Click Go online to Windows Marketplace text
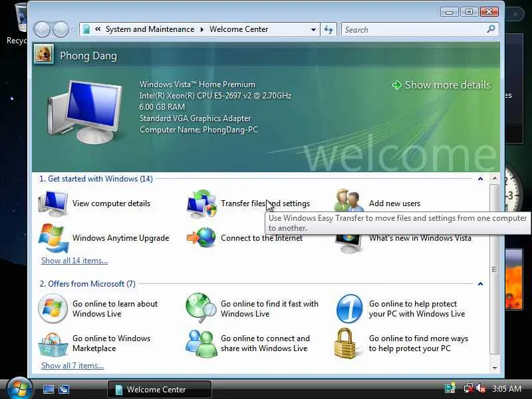 (x=111, y=343)
